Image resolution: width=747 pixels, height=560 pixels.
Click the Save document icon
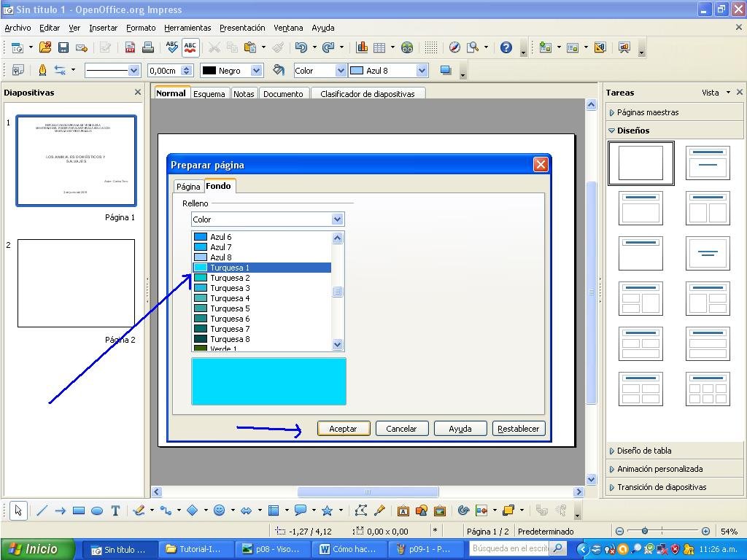coord(63,47)
